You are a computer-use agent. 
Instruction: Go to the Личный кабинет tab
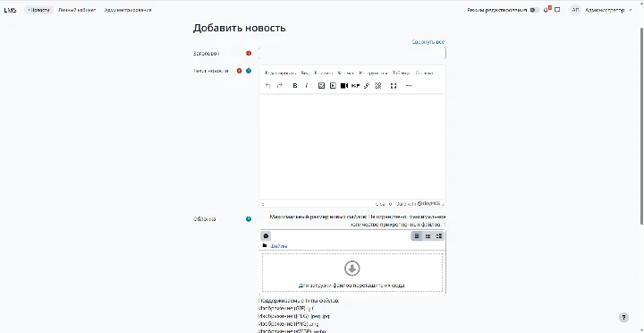click(77, 10)
